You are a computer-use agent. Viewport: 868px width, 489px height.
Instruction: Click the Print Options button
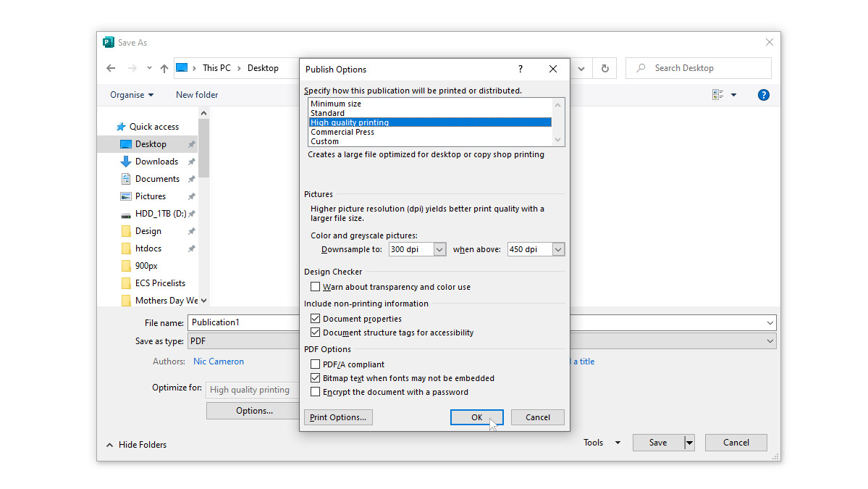[338, 417]
